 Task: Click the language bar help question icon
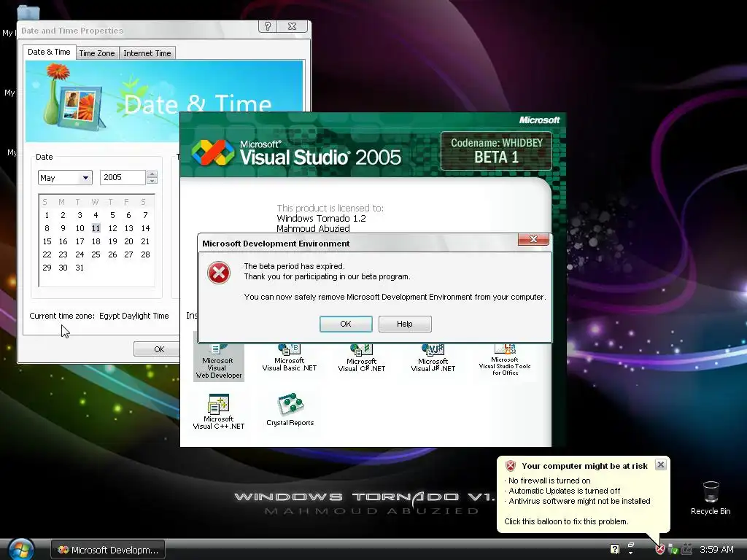point(614,549)
